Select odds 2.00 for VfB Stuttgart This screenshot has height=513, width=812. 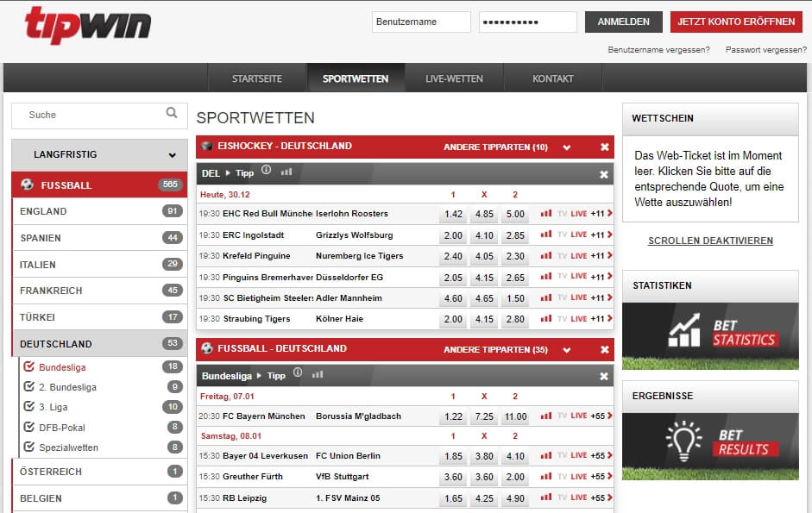(515, 477)
